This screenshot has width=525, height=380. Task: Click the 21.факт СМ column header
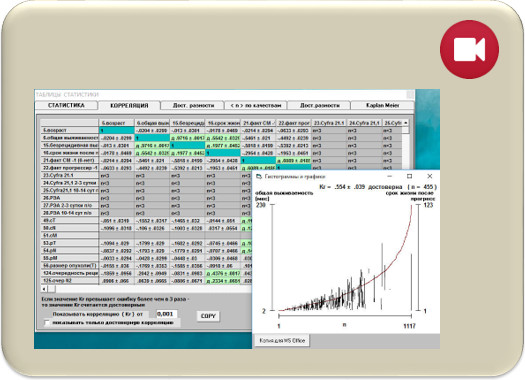(258, 123)
